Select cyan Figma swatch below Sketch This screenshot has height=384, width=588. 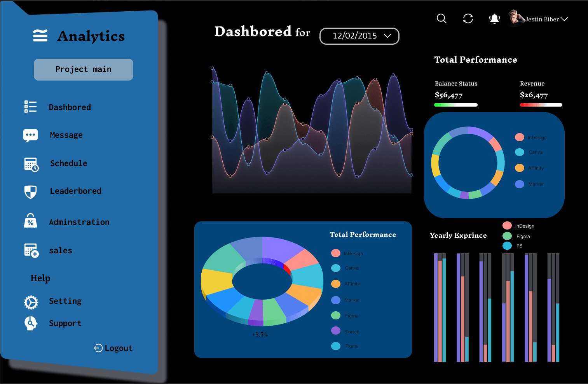point(336,346)
